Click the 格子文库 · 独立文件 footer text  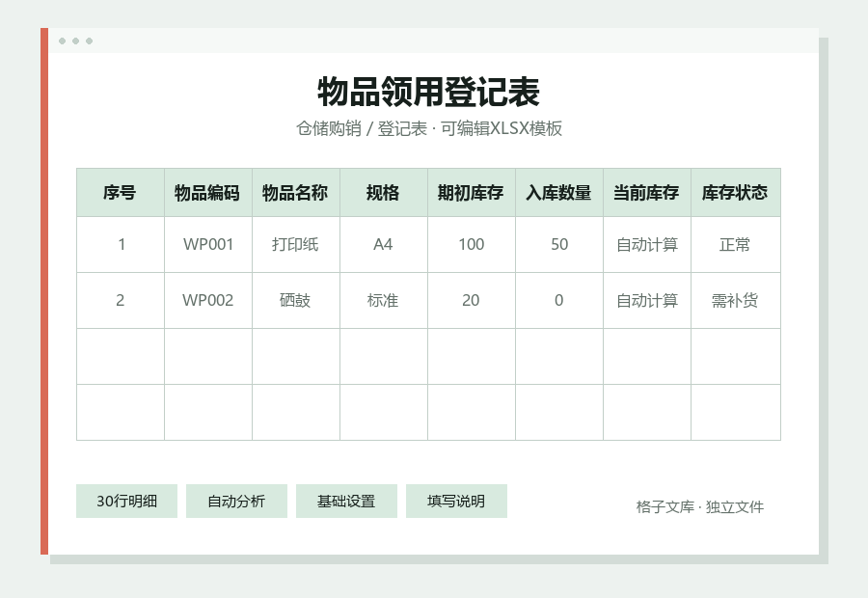click(700, 506)
